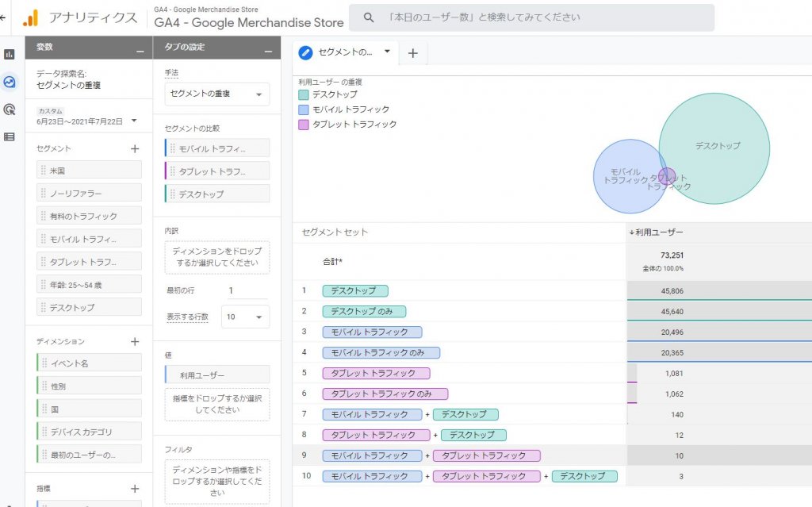Open the Advertising icon in the left sidebar
The height and width of the screenshot is (507, 812).
point(10,109)
